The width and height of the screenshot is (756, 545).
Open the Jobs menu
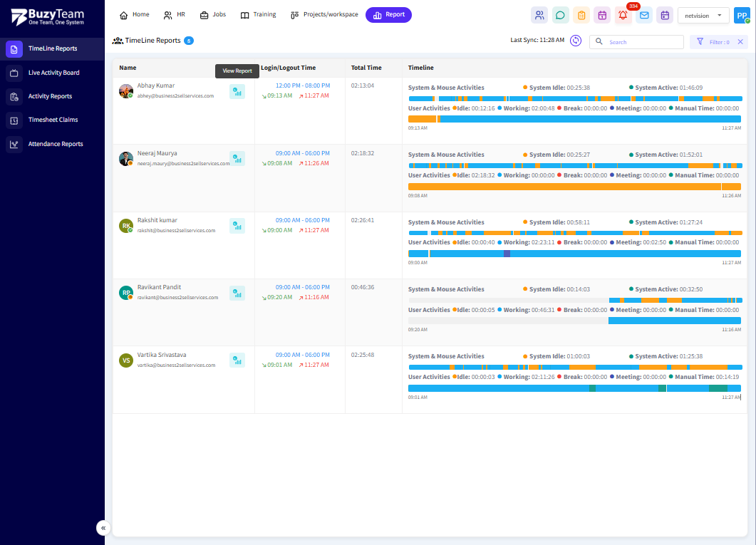212,14
